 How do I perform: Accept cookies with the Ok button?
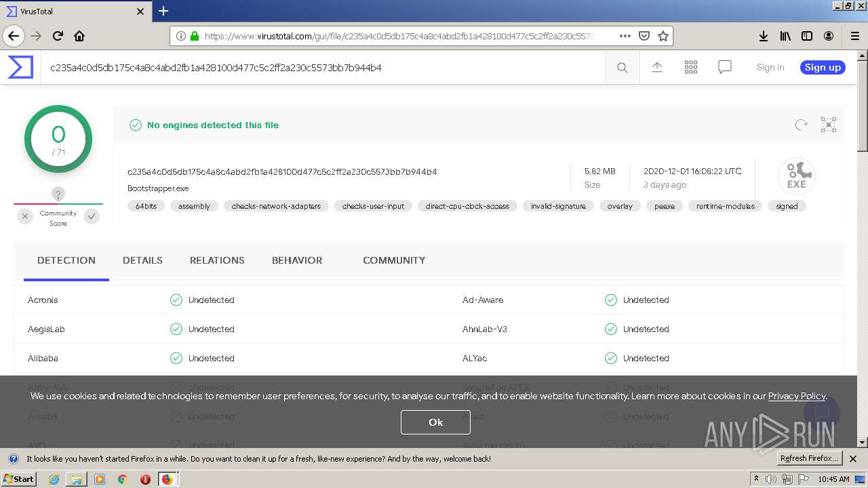pos(435,422)
